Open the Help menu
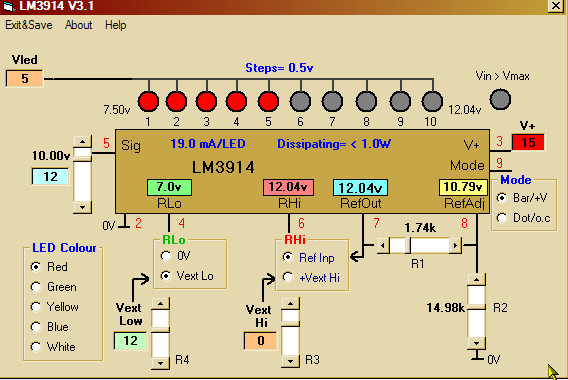 coord(116,25)
